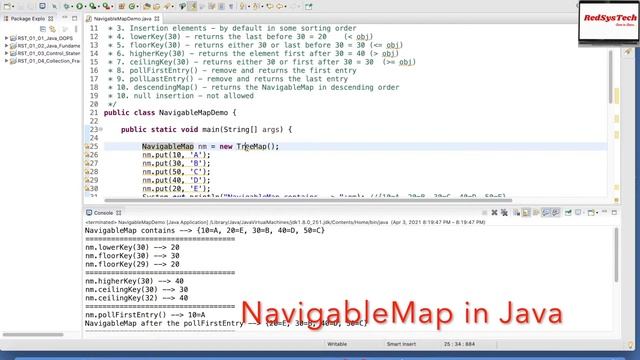The width and height of the screenshot is (640, 360).
Task: Click the New Java Class icon
Action: pos(131,6)
